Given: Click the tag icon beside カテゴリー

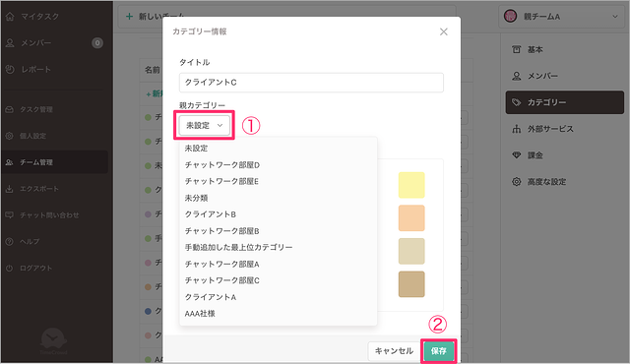Looking at the screenshot, I should point(516,102).
